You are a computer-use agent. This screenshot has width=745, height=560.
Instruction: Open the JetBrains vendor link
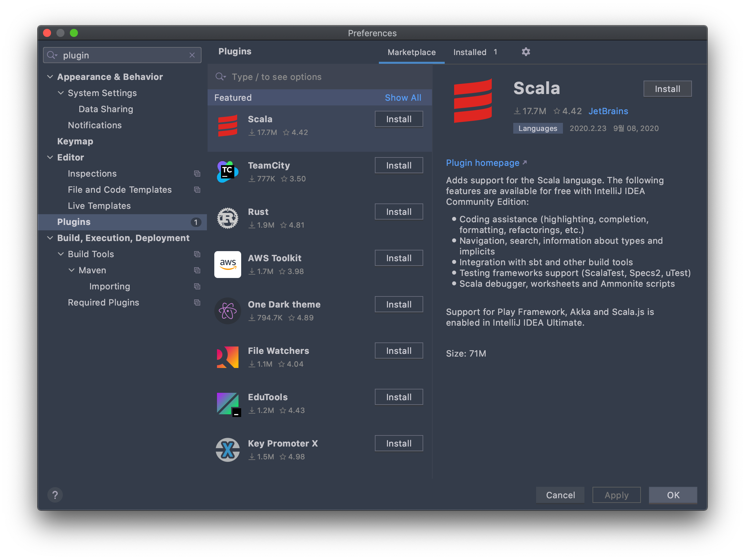[608, 111]
